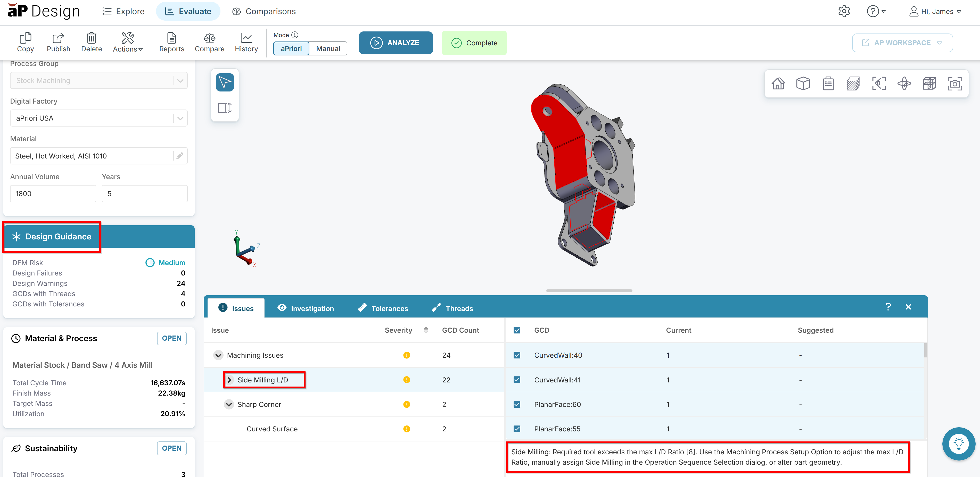The image size is (980, 477).
Task: Uncheck the PlanarFace:55 checkbox
Action: pos(517,429)
